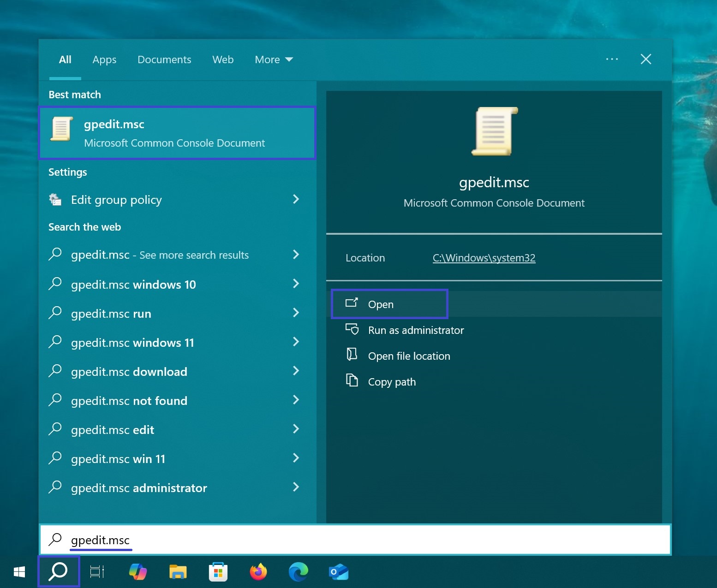
Task: Switch to the All tab
Action: [x=65, y=59]
